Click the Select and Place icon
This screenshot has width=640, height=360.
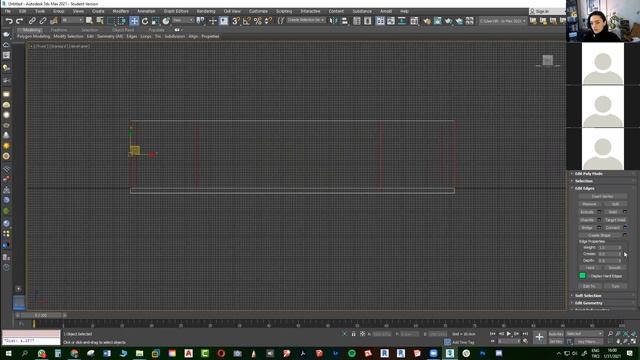pos(166,21)
